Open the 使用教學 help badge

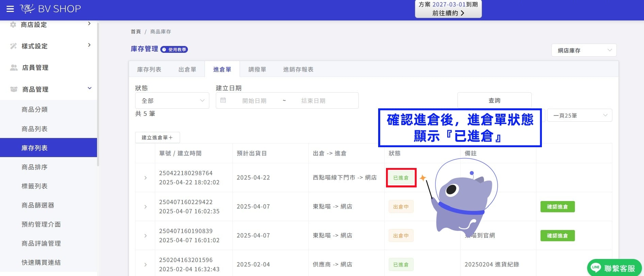coord(174,49)
